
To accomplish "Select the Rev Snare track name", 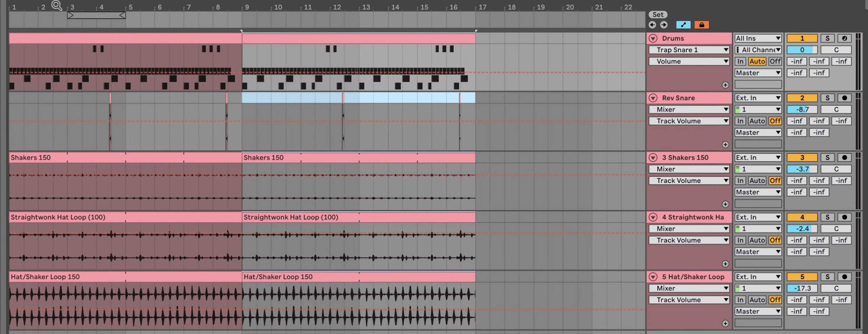I will pyautogui.click(x=678, y=98).
